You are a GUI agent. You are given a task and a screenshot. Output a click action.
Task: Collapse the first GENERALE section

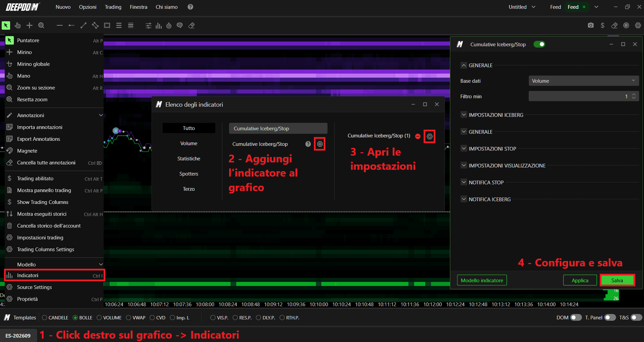464,65
